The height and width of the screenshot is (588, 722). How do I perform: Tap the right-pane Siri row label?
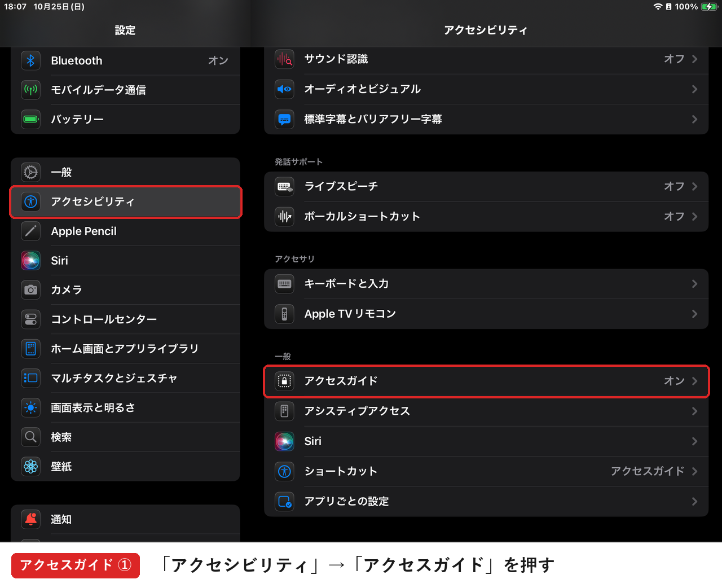point(313,441)
